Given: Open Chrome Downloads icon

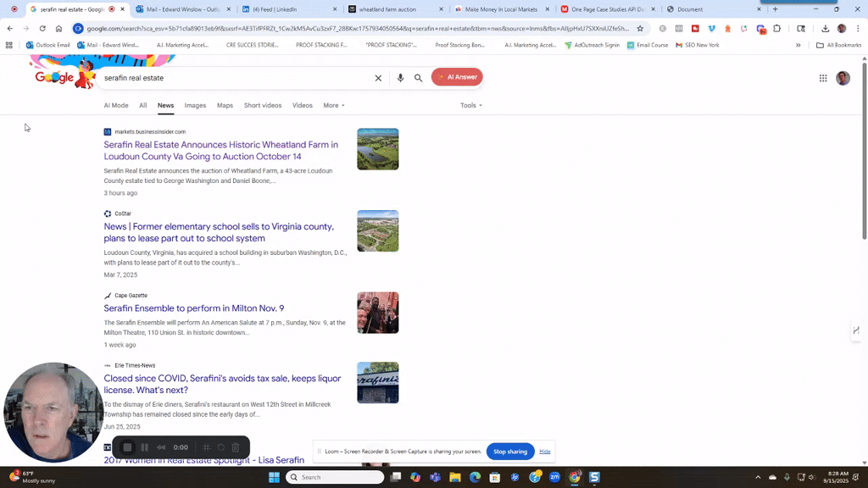Looking at the screenshot, I should tap(825, 28).
